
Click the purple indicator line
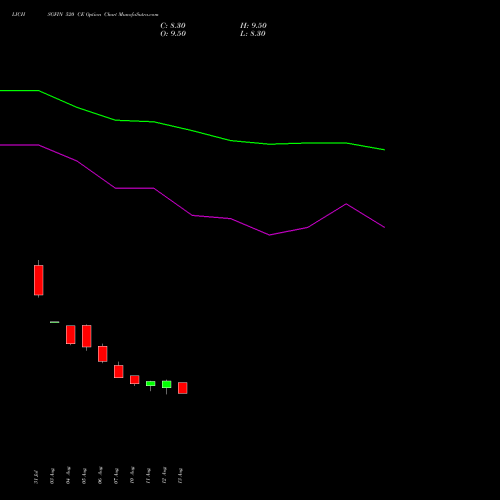pos(192,215)
